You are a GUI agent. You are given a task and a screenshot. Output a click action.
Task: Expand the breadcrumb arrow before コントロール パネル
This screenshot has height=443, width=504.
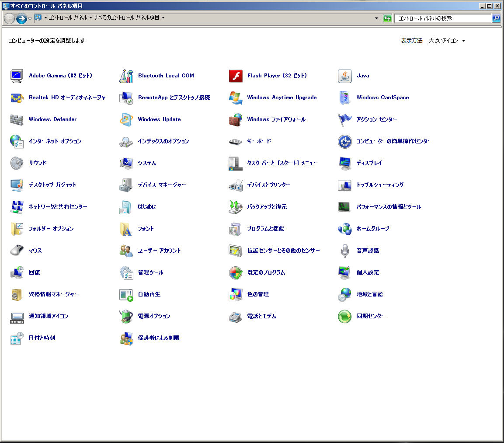[x=45, y=17]
